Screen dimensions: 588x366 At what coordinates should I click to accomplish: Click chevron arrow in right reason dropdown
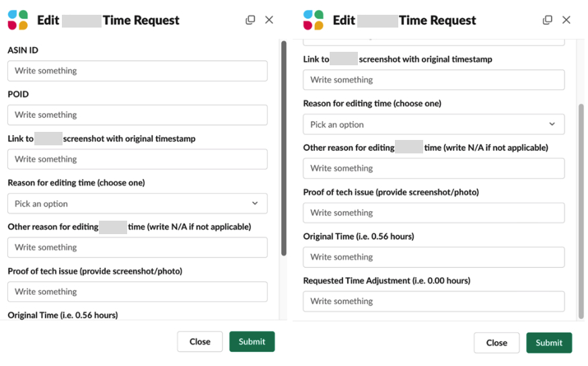coord(552,124)
